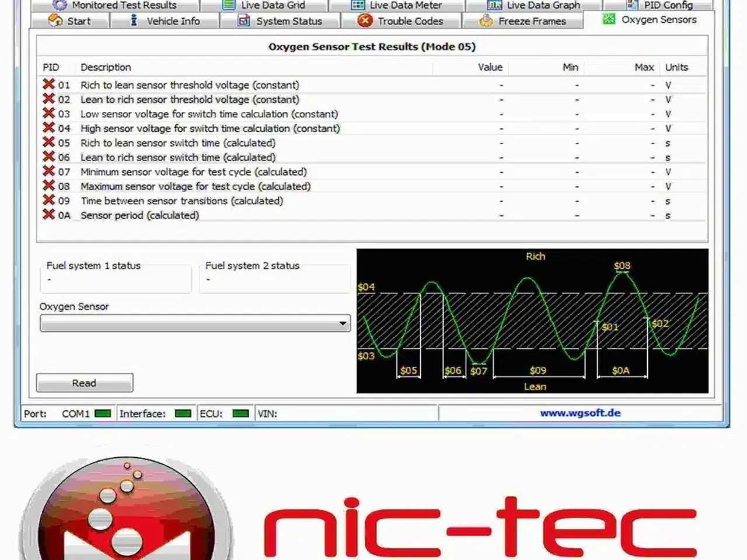
Task: Click the Oxygen Sensors green icon
Action: coord(609,19)
